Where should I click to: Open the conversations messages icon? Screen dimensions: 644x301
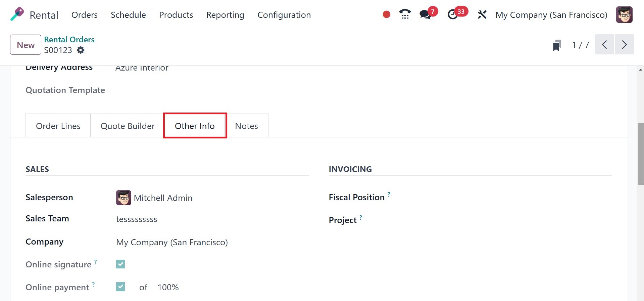pos(425,14)
